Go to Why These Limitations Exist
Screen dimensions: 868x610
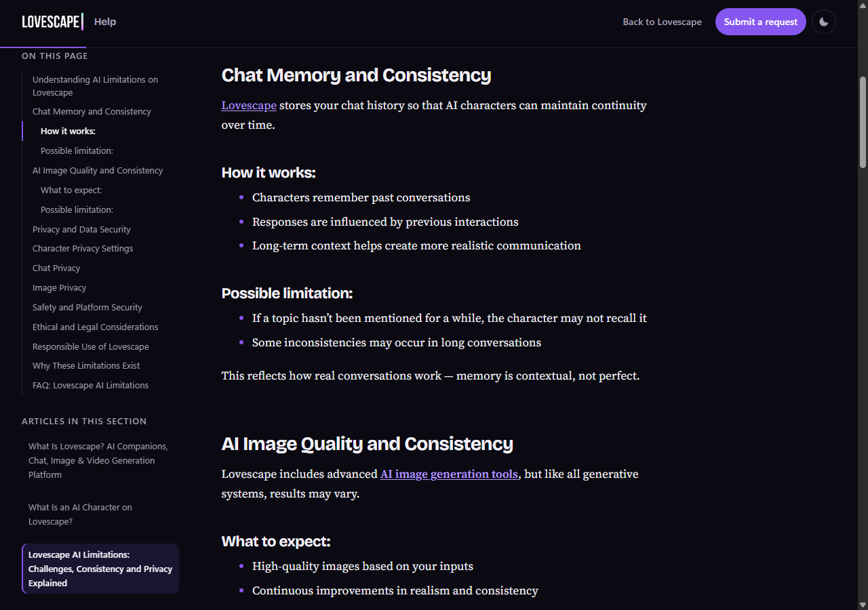(86, 365)
